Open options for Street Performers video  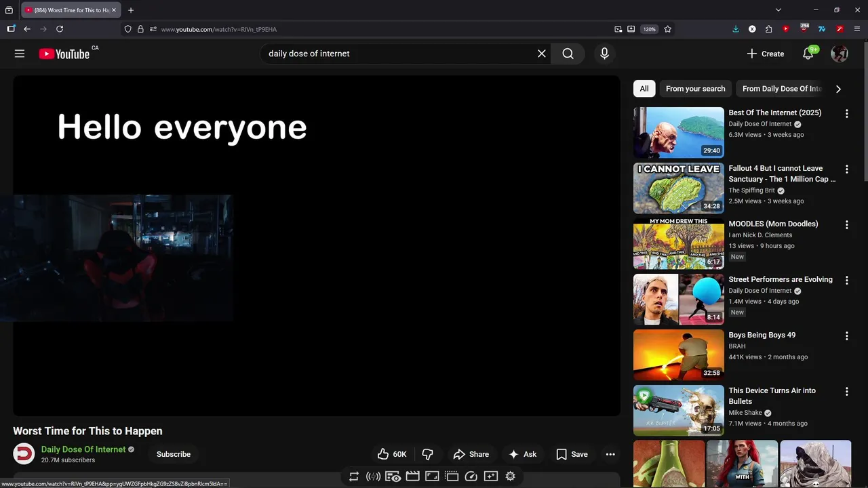coord(846,280)
